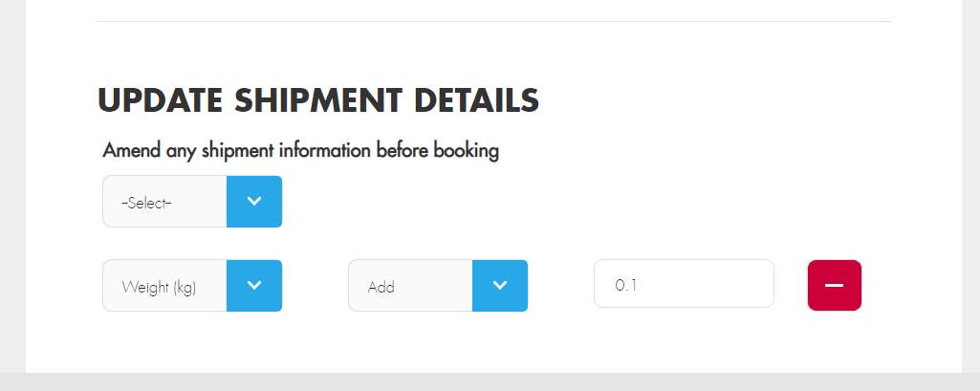The image size is (980, 391).
Task: Click the blue chevron on the -Select- dropdown
Action: pyautogui.click(x=254, y=202)
